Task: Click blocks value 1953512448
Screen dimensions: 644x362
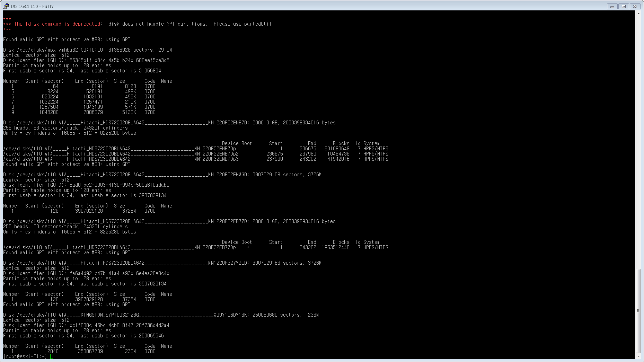Action: coord(336,247)
